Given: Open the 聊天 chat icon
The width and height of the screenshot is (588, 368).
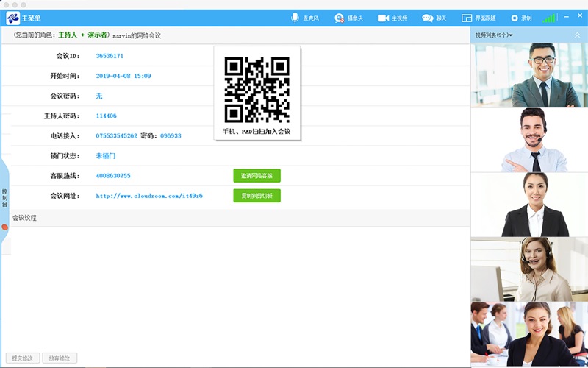Looking at the screenshot, I should click(428, 18).
